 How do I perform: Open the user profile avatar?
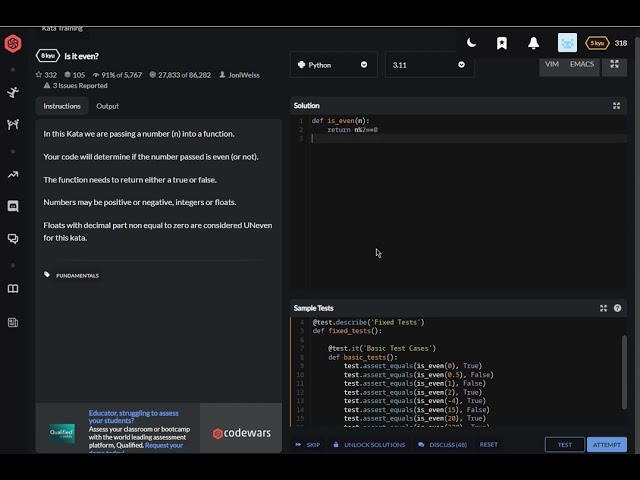(x=567, y=43)
